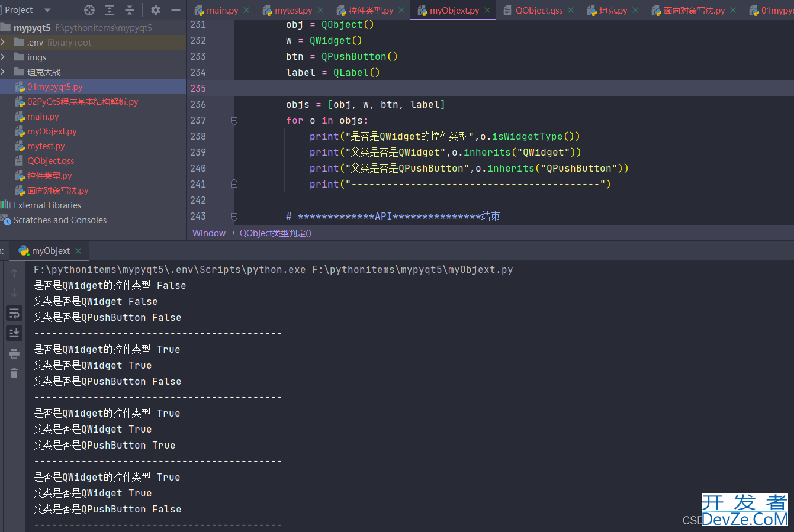Click the Select Opened File target icon

pos(89,10)
